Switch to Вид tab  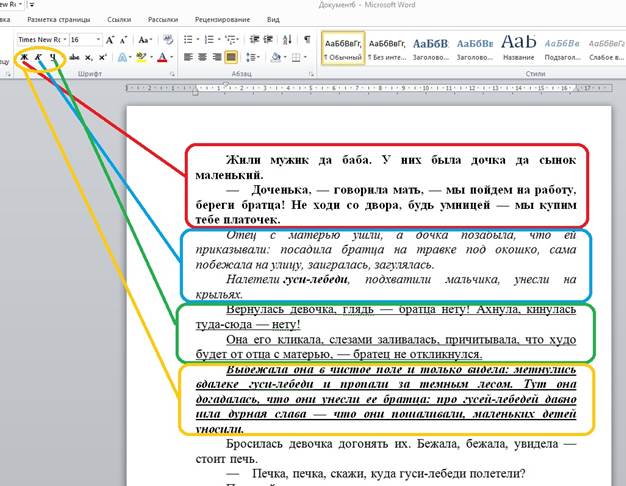(273, 20)
